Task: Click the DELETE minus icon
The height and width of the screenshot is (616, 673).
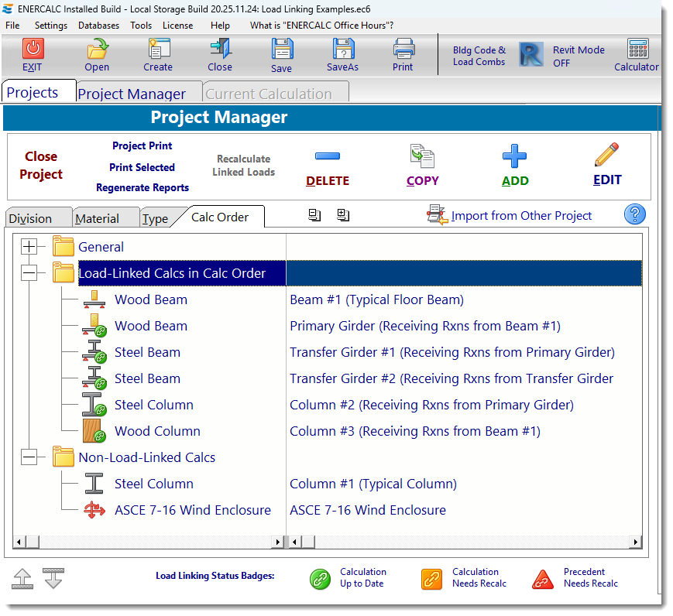Action: point(328,156)
